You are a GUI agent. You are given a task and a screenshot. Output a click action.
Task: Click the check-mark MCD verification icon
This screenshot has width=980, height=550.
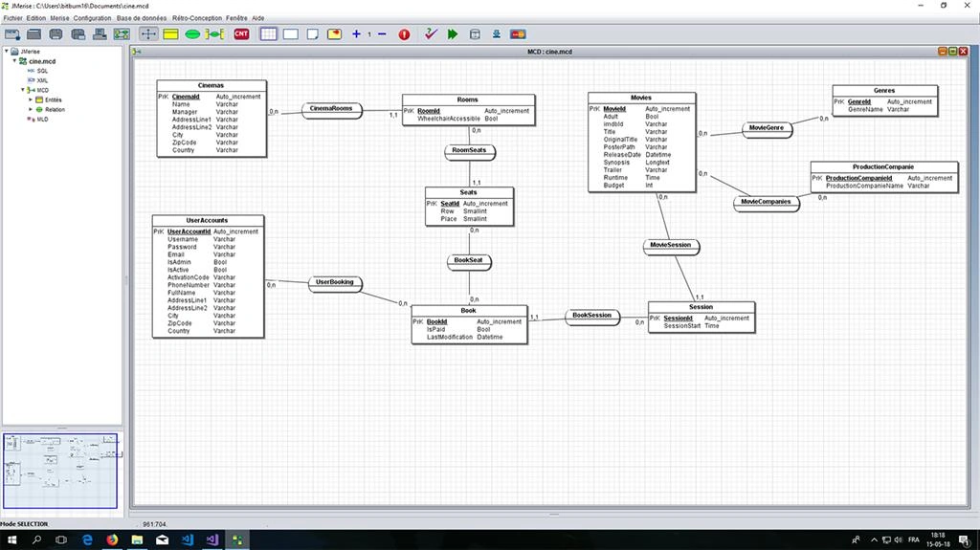(x=431, y=33)
